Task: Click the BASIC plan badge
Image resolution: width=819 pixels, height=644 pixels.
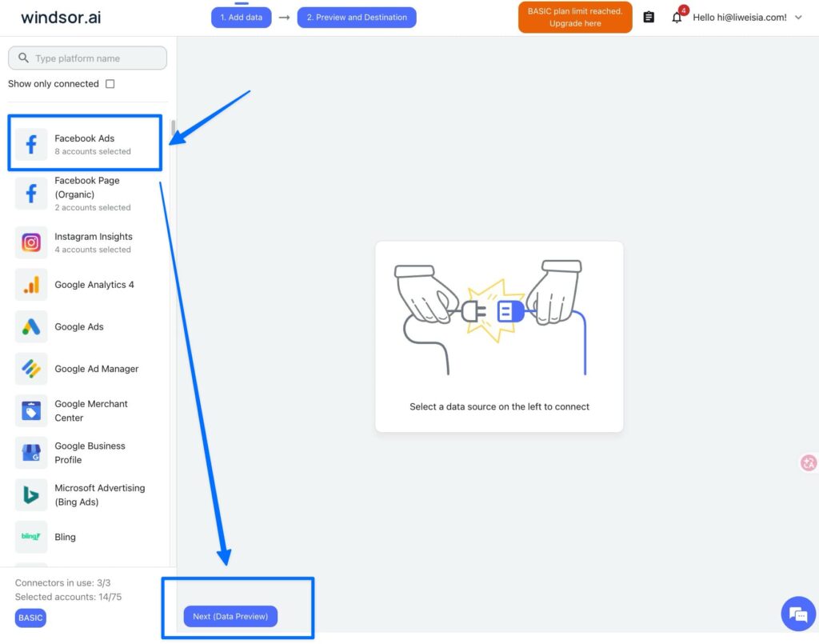Action: 30,618
